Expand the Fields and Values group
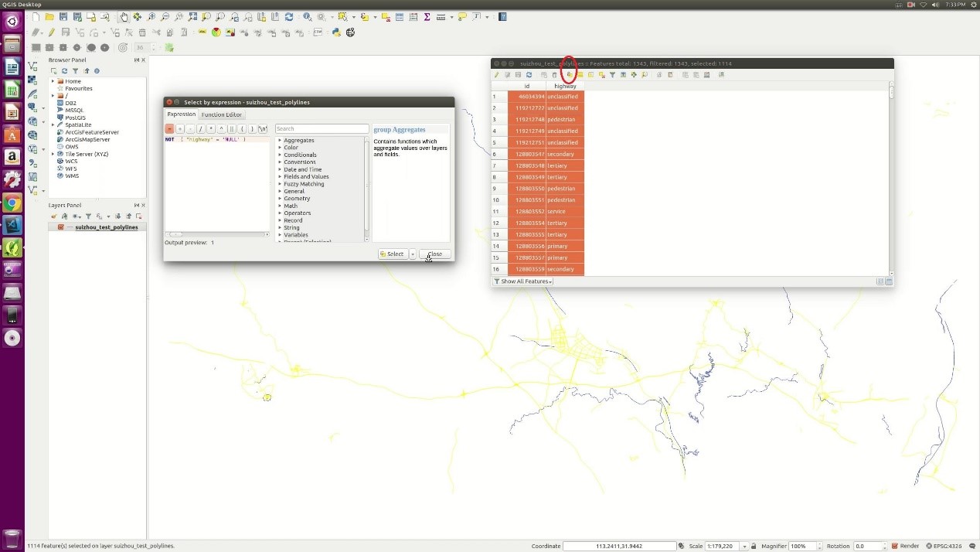The height and width of the screenshot is (552, 980). point(280,177)
